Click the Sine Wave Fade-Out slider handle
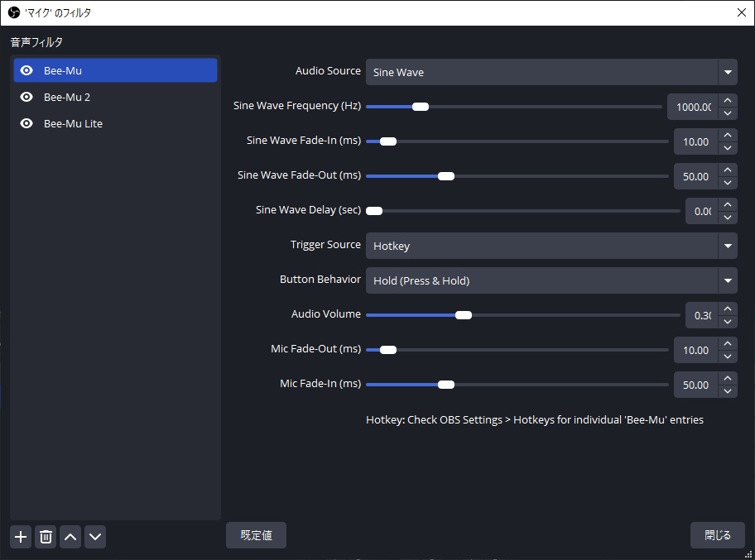The height and width of the screenshot is (560, 755). point(446,176)
